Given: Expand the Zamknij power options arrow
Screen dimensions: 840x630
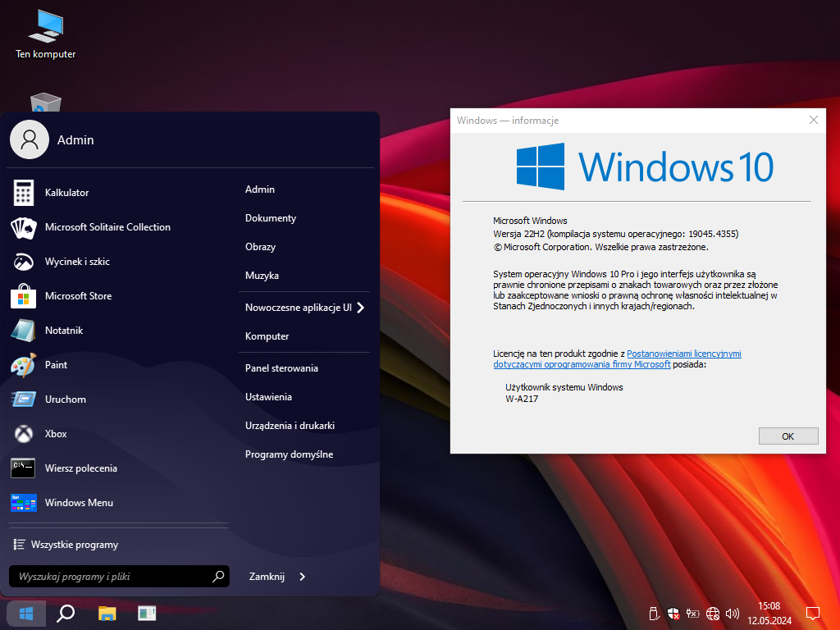Looking at the screenshot, I should tap(303, 577).
